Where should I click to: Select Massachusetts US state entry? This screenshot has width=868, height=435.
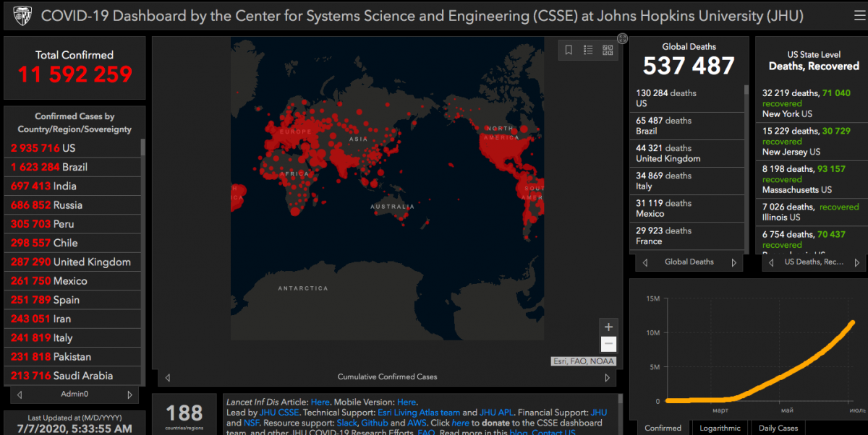811,179
